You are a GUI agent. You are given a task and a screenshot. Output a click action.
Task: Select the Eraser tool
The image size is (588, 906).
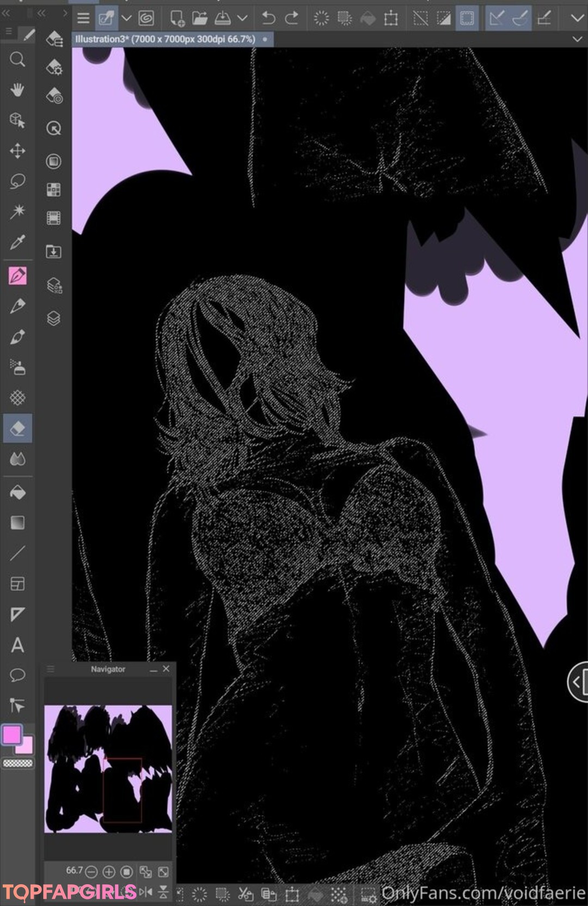click(17, 428)
